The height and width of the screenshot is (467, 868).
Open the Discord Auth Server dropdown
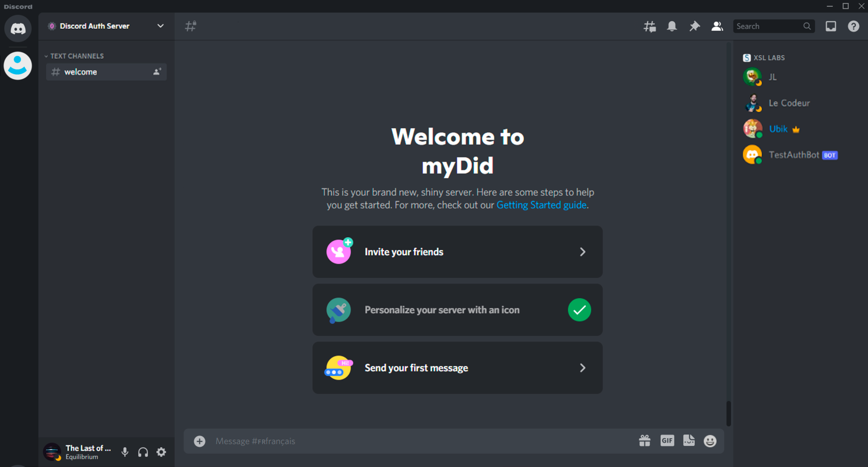tap(160, 26)
